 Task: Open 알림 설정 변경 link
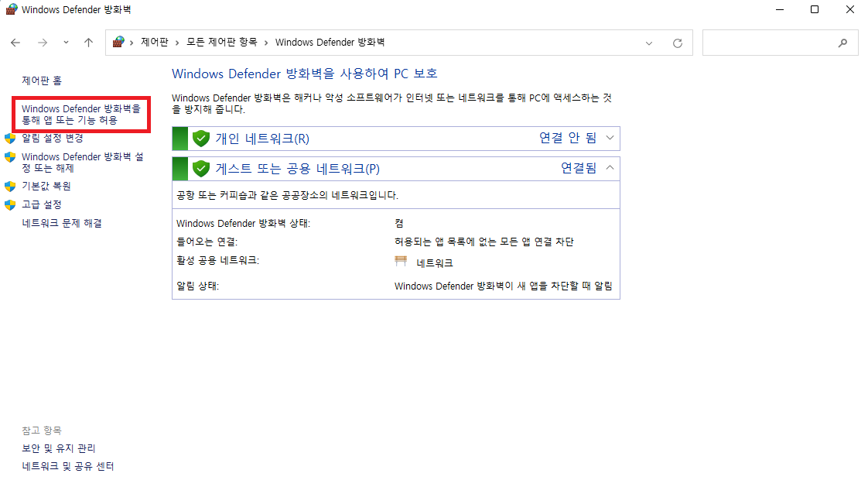pos(52,138)
